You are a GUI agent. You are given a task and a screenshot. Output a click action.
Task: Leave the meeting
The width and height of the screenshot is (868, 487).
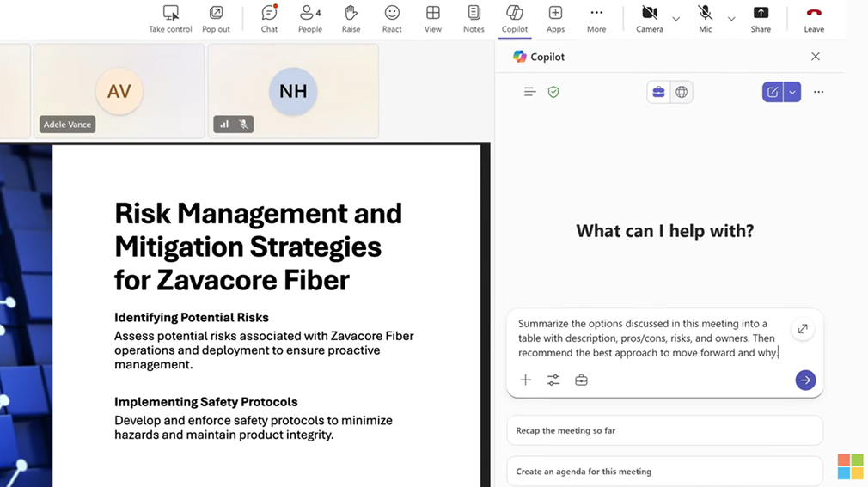pyautogui.click(x=814, y=20)
